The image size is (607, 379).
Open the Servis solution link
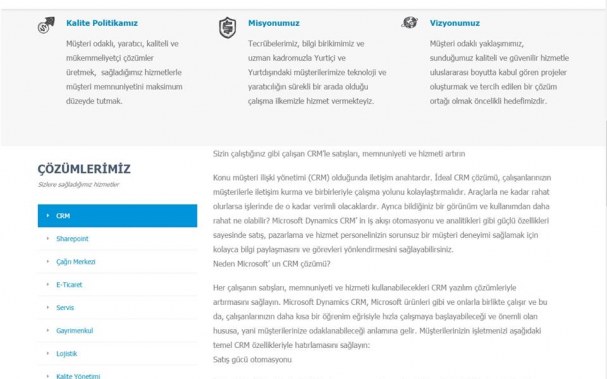pos(65,307)
